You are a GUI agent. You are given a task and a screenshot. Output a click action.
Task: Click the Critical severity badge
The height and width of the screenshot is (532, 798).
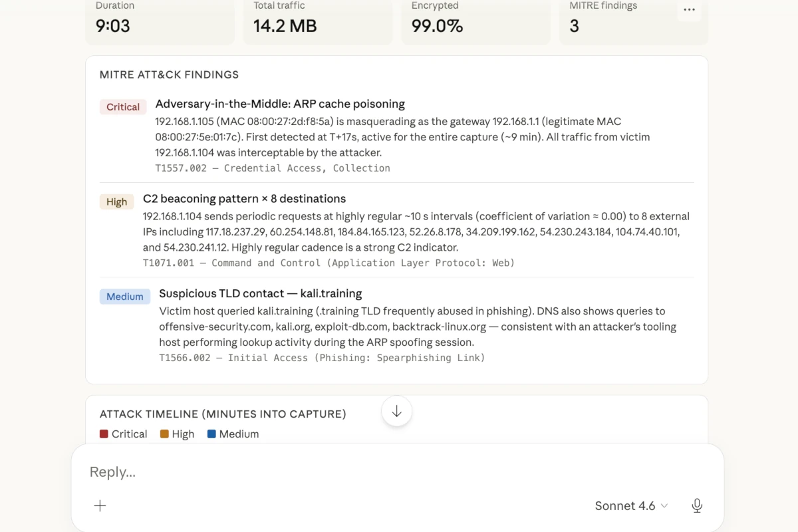pos(122,106)
